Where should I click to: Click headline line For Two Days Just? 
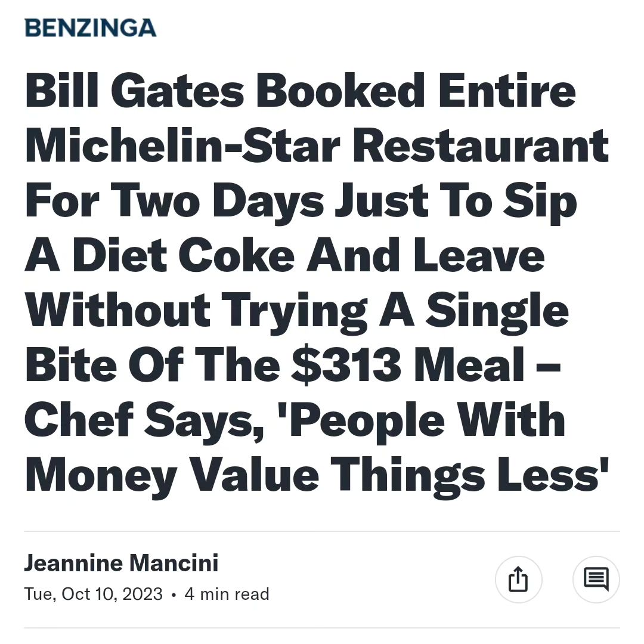pos(301,201)
